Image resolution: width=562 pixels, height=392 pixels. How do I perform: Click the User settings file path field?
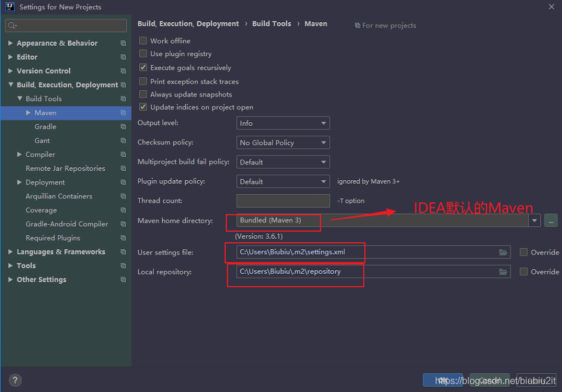[x=373, y=252]
